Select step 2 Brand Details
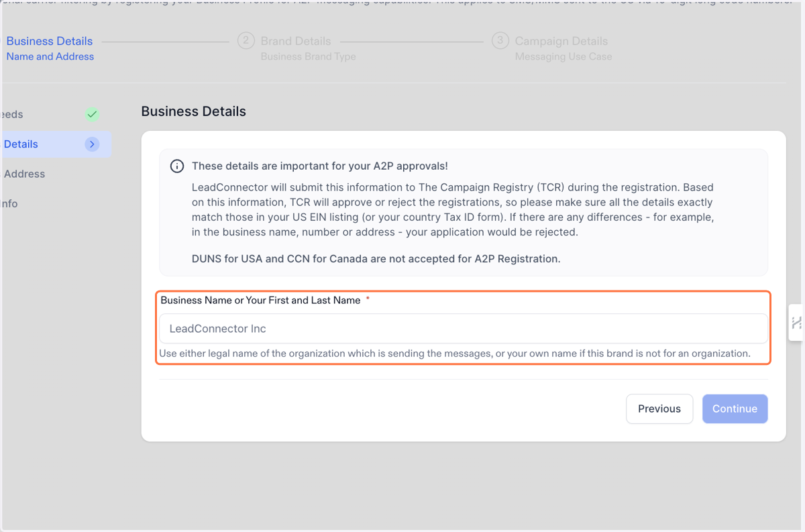Viewport: 805px width, 532px height. (x=296, y=48)
